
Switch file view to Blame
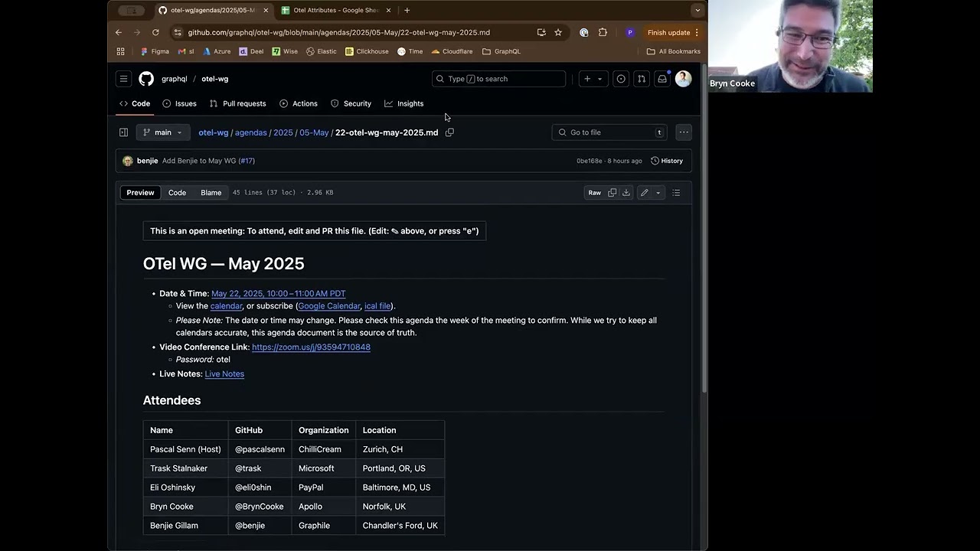pyautogui.click(x=211, y=193)
